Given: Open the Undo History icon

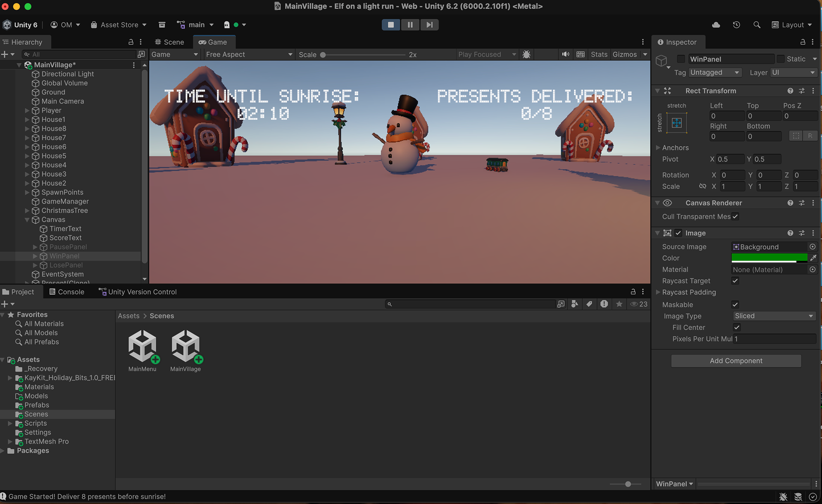Looking at the screenshot, I should [x=736, y=25].
